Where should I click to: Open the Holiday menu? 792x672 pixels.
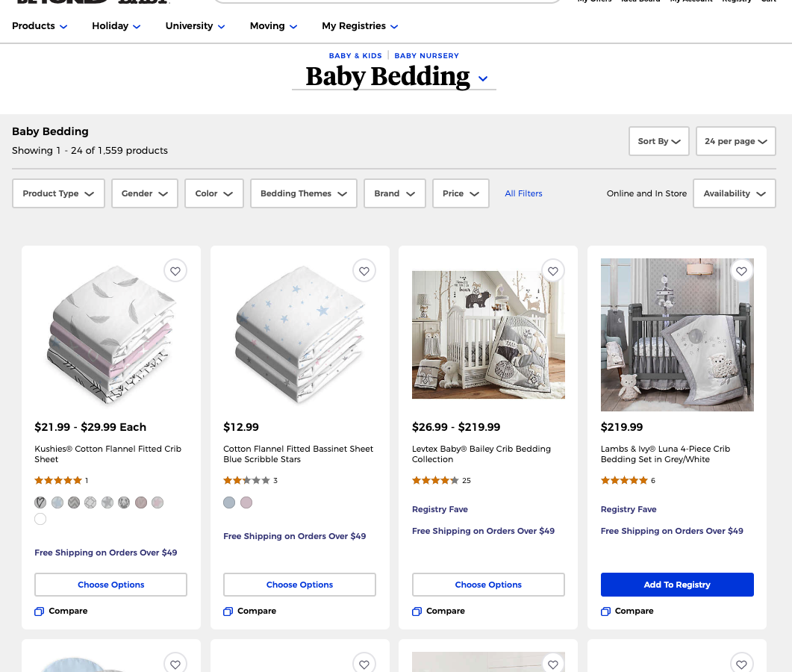[116, 26]
